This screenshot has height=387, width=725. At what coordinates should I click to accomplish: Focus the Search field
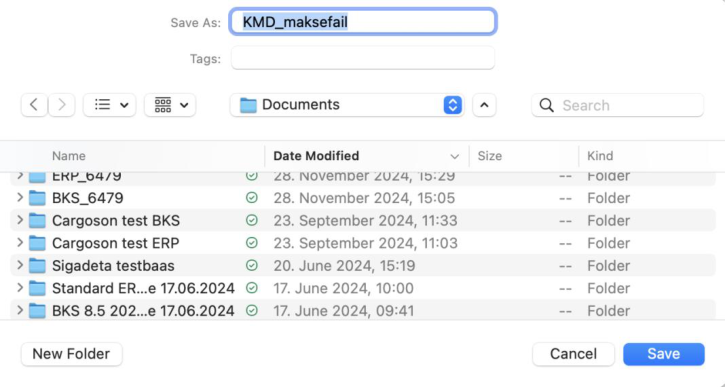(618, 105)
